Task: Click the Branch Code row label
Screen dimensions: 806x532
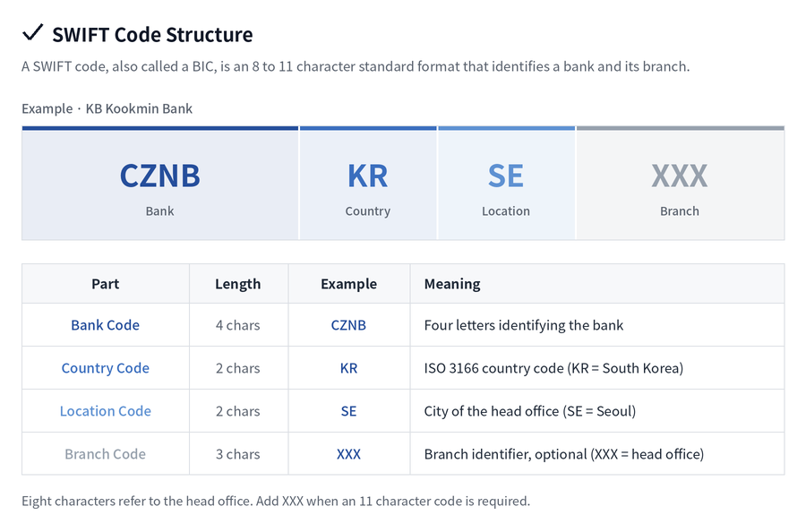Action: coord(106,454)
